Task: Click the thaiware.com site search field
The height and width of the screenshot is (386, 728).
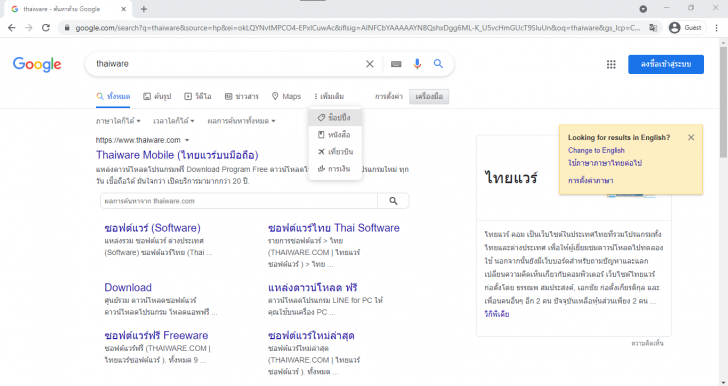Action: 239,201
